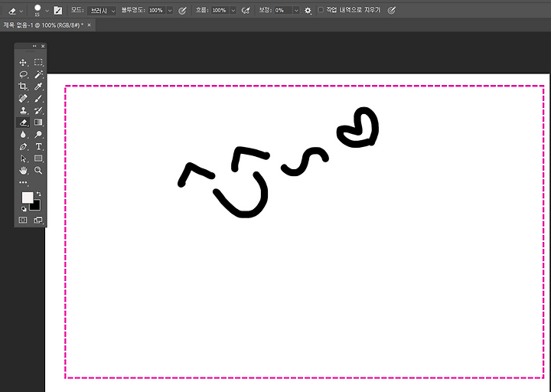The width and height of the screenshot is (551, 392).
Task: Toggle pressure for opacity button
Action: [x=182, y=11]
